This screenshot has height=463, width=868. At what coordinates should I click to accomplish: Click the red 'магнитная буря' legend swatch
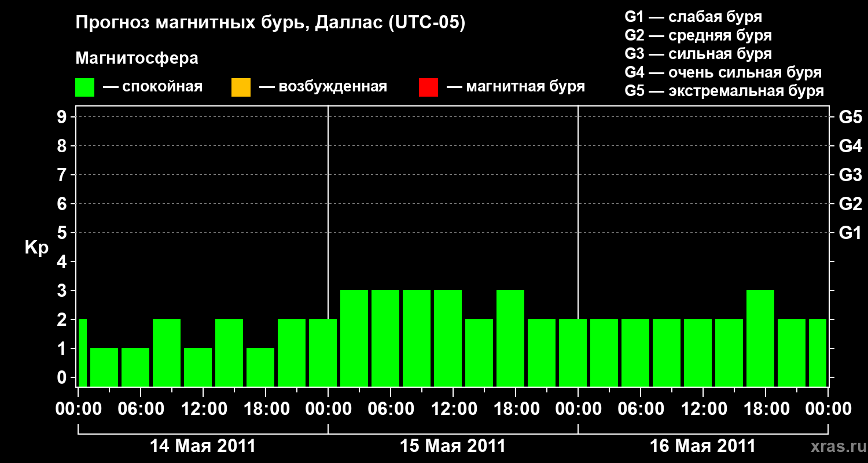[x=428, y=87]
